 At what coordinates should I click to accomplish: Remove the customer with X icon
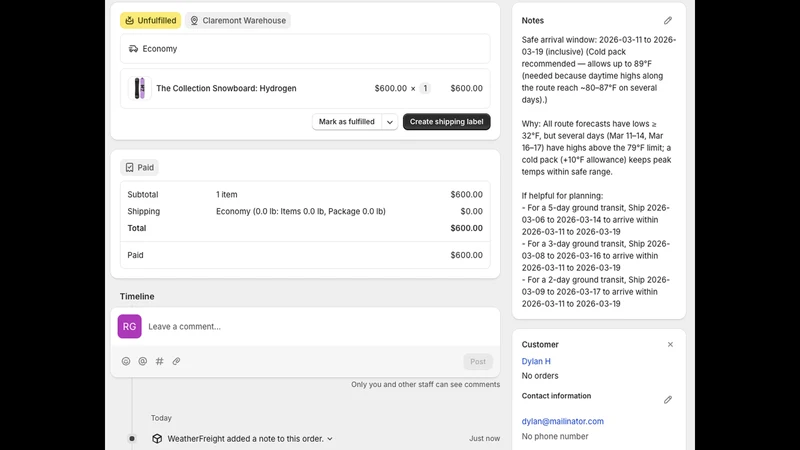coord(670,344)
